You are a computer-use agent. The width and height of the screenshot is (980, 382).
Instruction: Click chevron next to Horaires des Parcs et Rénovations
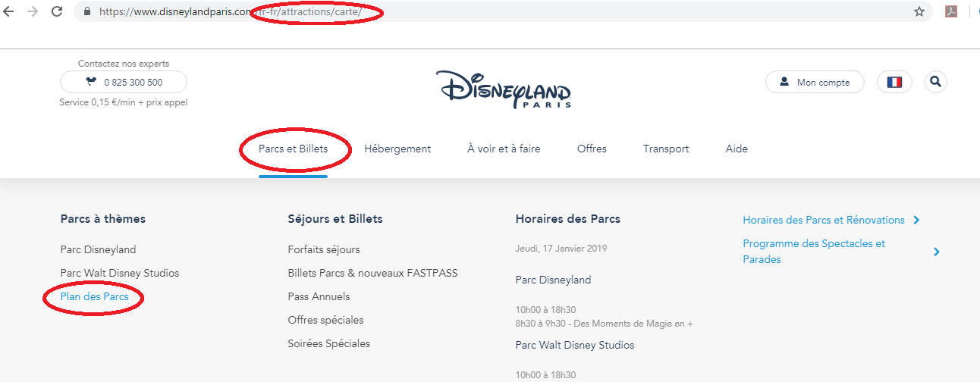pos(916,220)
